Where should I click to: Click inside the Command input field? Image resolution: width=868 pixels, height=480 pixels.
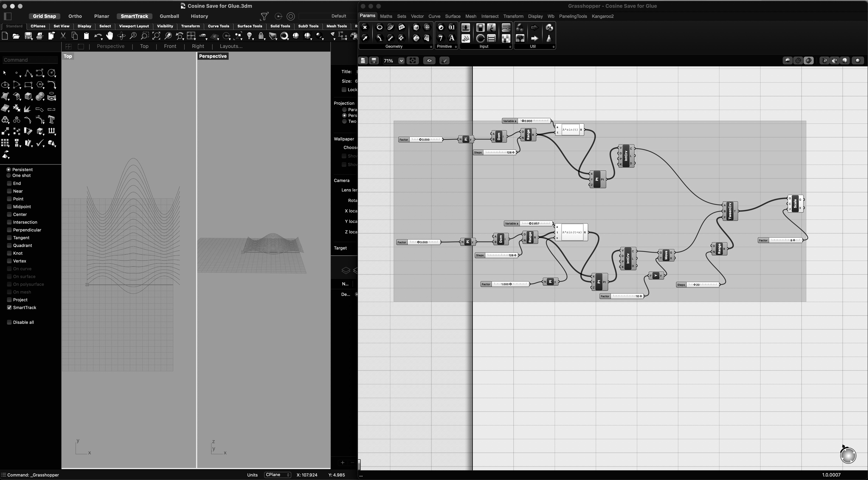tap(30, 60)
